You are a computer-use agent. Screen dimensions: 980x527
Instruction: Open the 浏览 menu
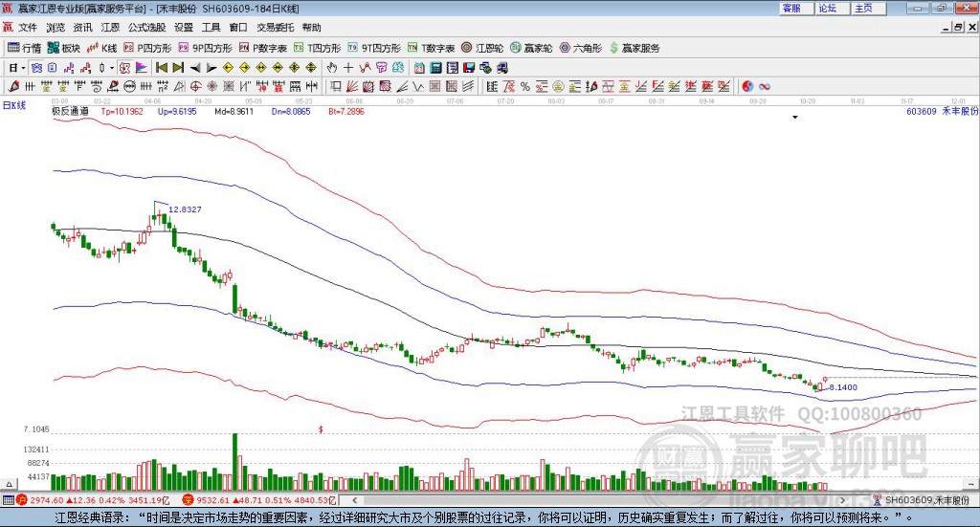point(55,28)
